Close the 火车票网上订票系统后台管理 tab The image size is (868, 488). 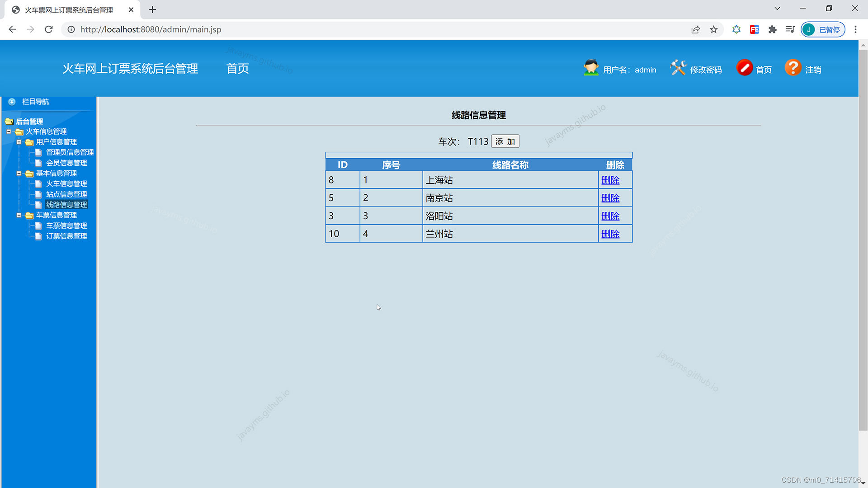click(x=131, y=9)
